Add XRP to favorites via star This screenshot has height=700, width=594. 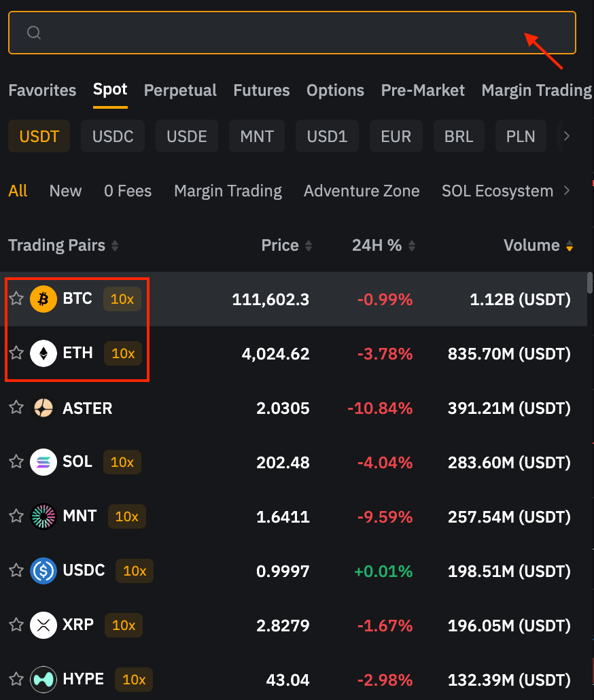(16, 625)
